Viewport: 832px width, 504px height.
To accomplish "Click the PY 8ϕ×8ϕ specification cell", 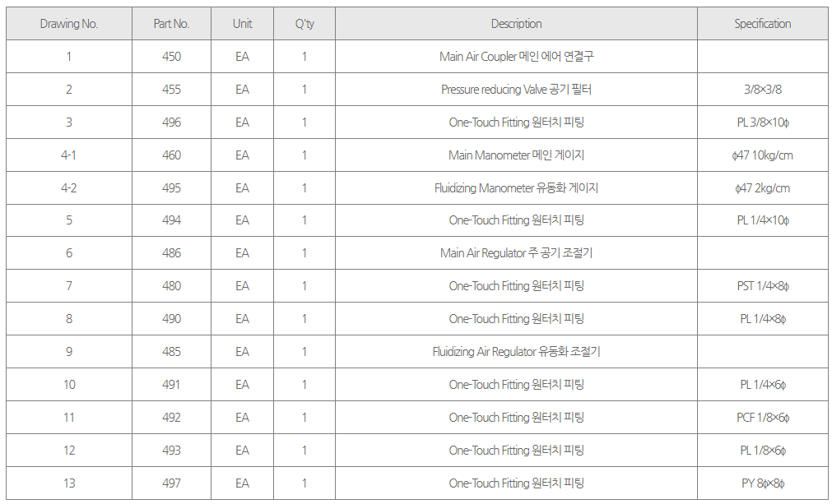I will [x=763, y=483].
